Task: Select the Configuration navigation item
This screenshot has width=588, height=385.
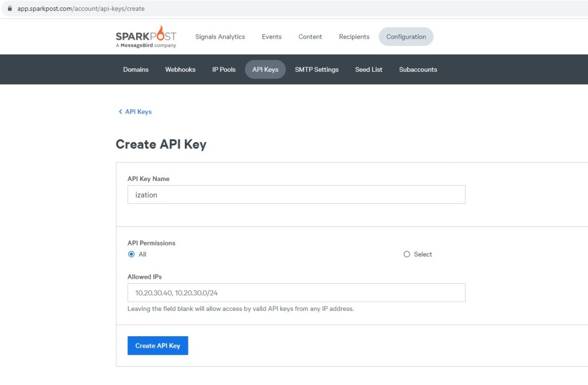Action: tap(406, 37)
